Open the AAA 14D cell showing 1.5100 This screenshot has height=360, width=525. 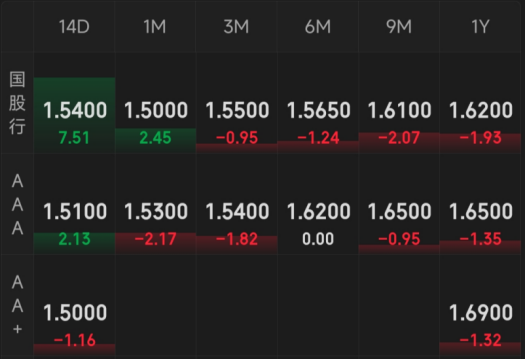click(74, 204)
